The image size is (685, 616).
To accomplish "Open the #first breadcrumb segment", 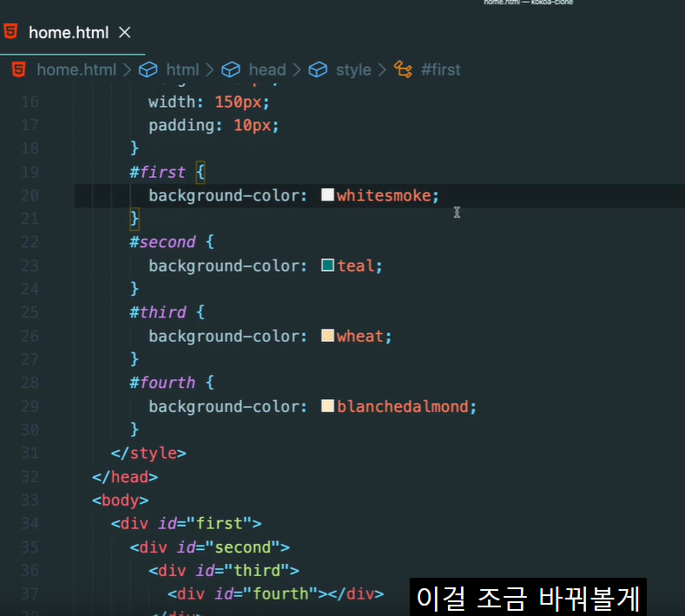I will click(x=441, y=70).
